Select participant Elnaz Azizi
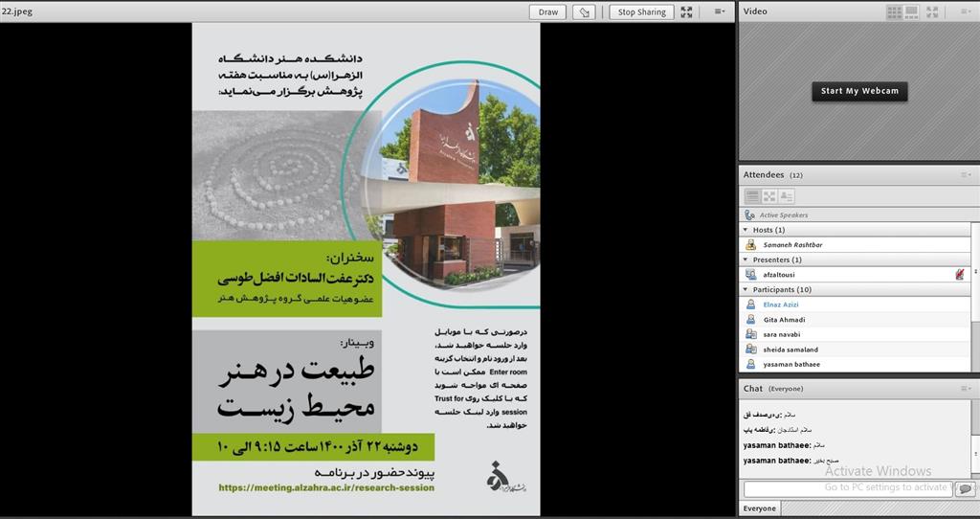 click(x=855, y=305)
